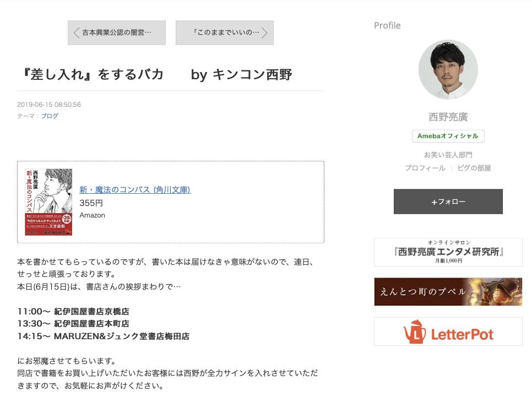This screenshot has height=402, width=532.
Task: Open the ピグの部屋 link
Action: click(474, 168)
